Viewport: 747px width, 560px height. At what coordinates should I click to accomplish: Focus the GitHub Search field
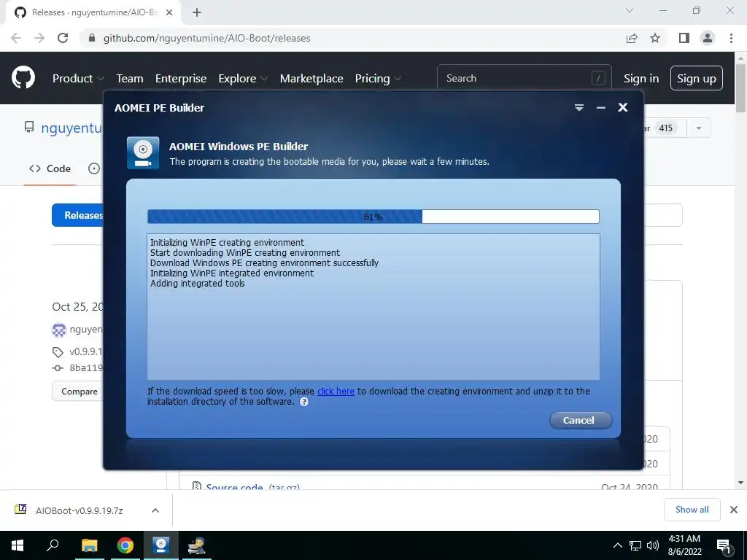pos(524,77)
